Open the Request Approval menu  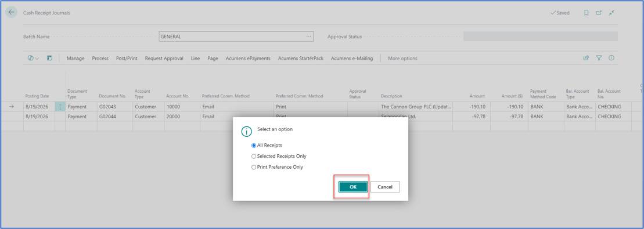click(x=164, y=59)
